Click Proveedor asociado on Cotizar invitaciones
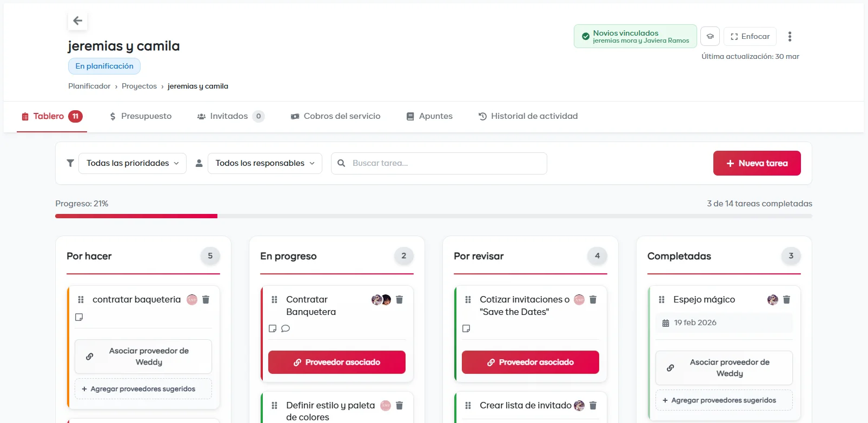The width and height of the screenshot is (868, 423). 531,362
